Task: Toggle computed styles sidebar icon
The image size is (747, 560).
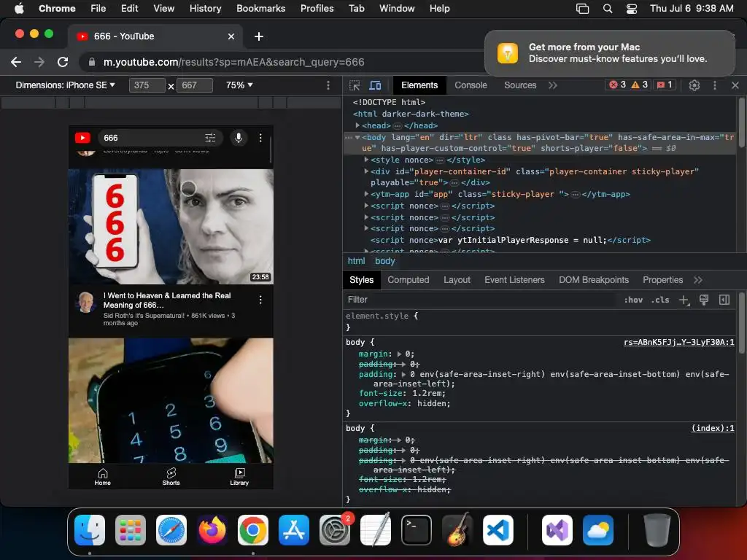Action: 724,300
